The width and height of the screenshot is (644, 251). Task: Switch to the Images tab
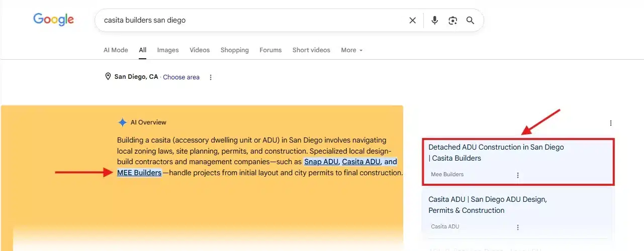tap(168, 50)
